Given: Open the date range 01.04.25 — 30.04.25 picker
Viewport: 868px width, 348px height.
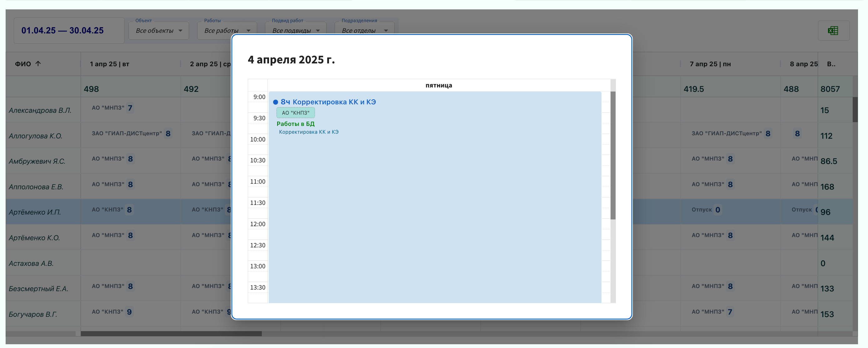Looking at the screenshot, I should coord(62,30).
